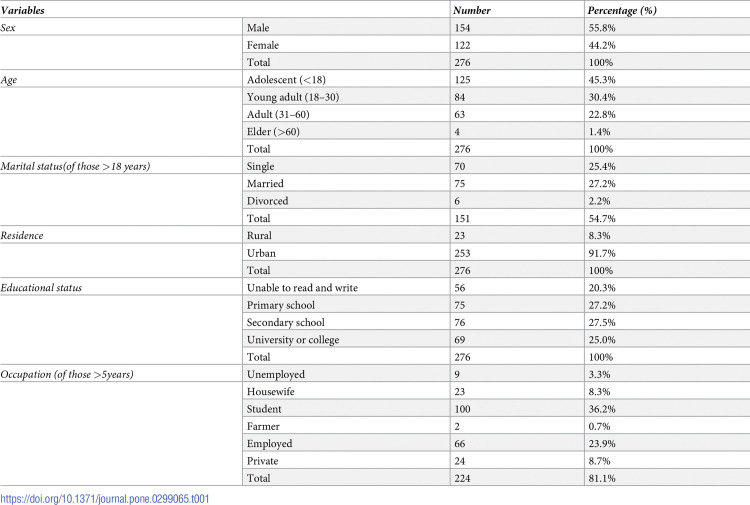Click the Divorced category cell
The width and height of the screenshot is (750, 505).
coord(346,201)
